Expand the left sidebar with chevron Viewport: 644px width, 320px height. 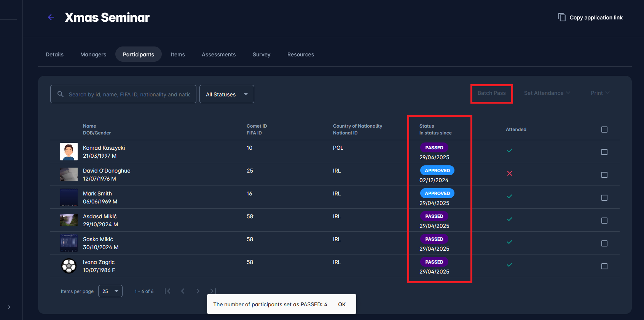(9, 307)
